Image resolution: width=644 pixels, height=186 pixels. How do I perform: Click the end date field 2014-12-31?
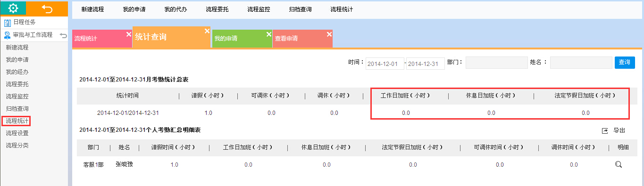(426, 64)
